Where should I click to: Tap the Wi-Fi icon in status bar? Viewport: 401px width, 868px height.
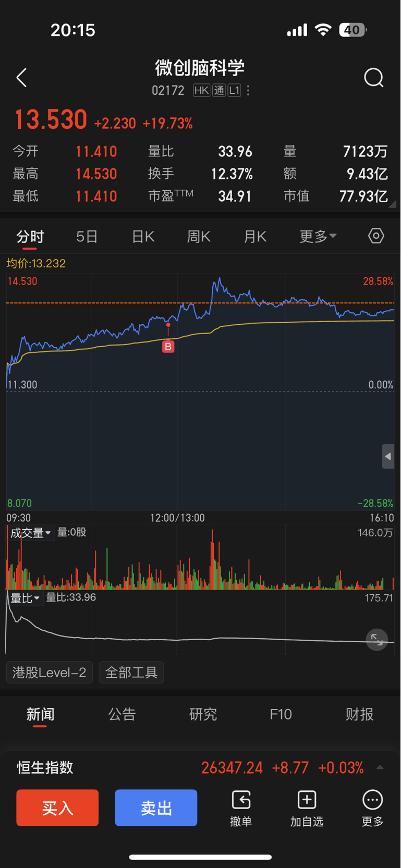point(323,30)
